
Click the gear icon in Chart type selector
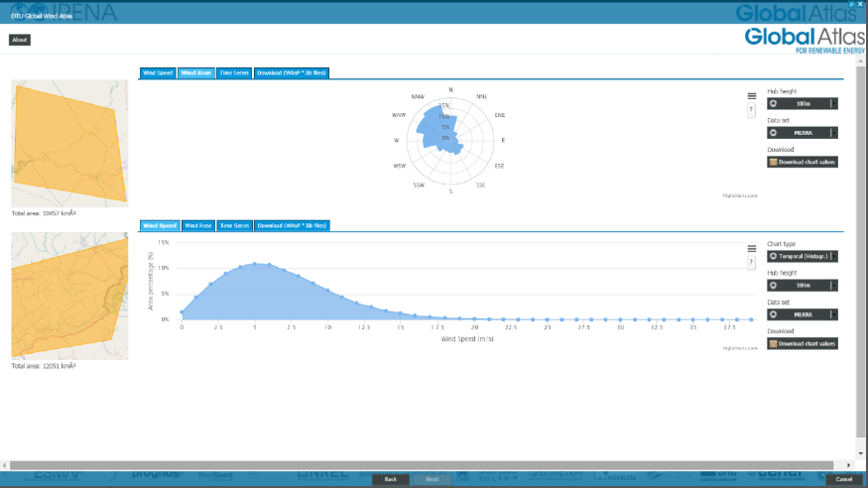pos(773,256)
